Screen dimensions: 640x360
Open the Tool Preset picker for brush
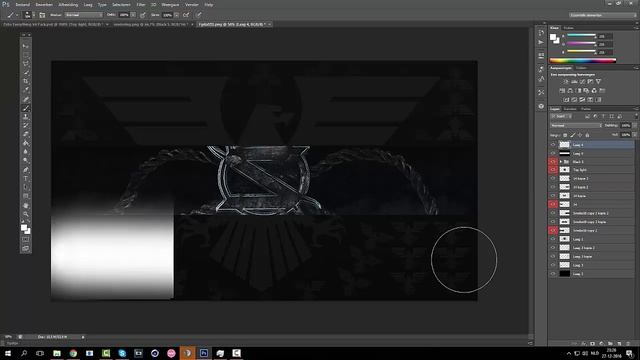pyautogui.click(x=12, y=15)
